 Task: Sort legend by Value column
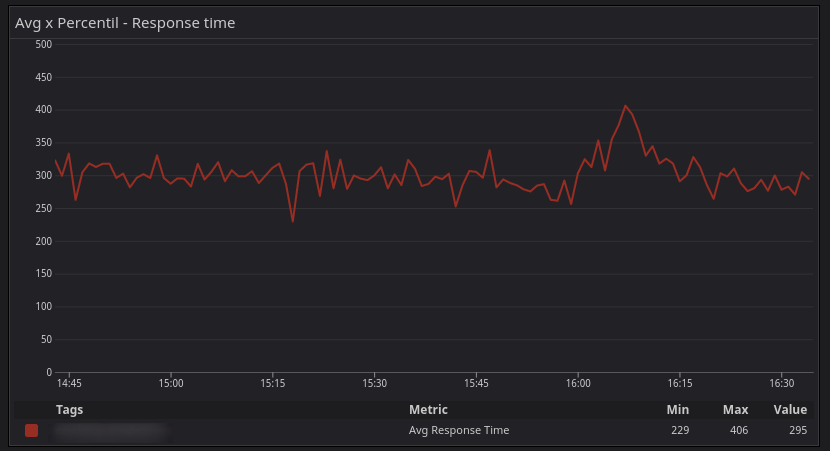(790, 410)
